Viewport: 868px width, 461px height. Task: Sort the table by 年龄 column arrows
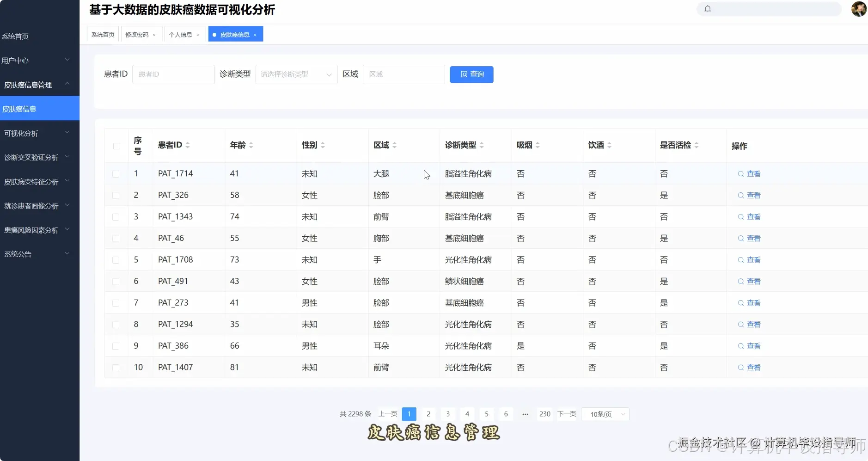(250, 145)
